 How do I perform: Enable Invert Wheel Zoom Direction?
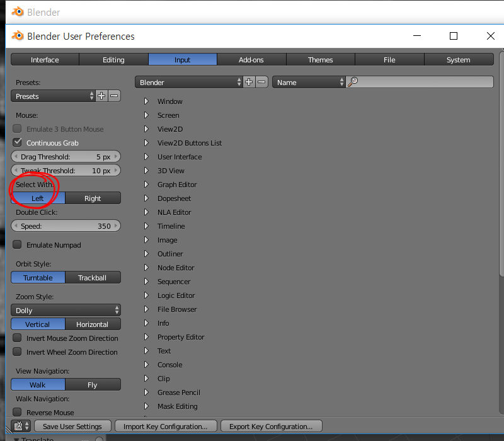click(17, 352)
